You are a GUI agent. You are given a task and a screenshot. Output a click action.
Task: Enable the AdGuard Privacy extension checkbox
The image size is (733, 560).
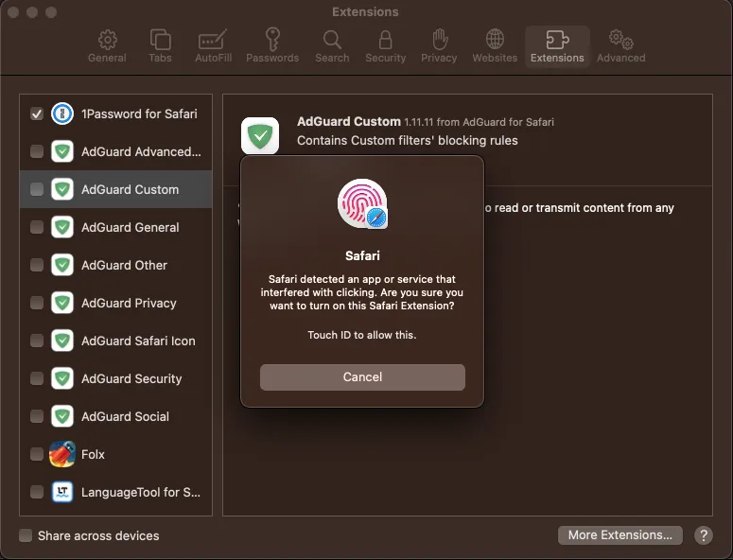point(37,303)
